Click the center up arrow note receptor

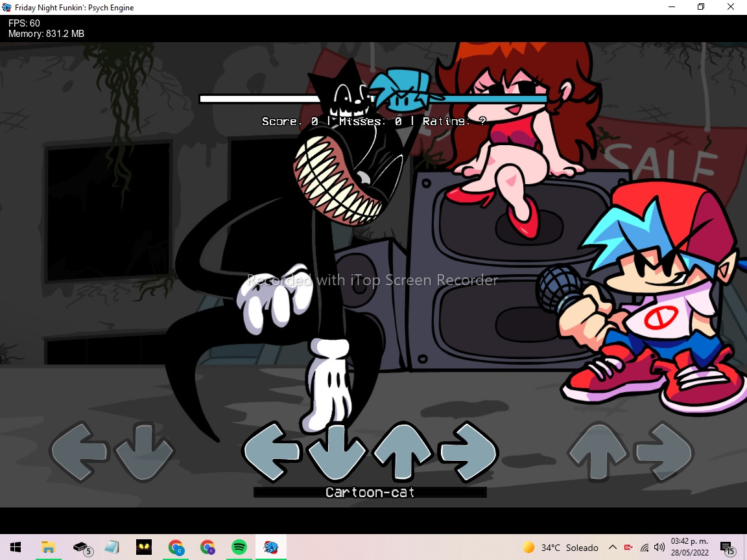coord(402,452)
